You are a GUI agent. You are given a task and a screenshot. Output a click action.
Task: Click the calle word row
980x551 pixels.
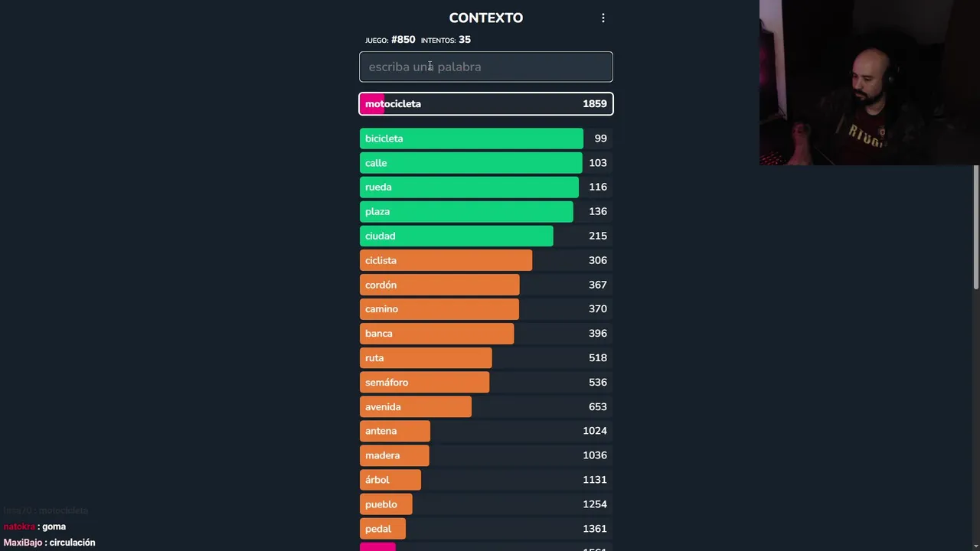[x=485, y=163]
